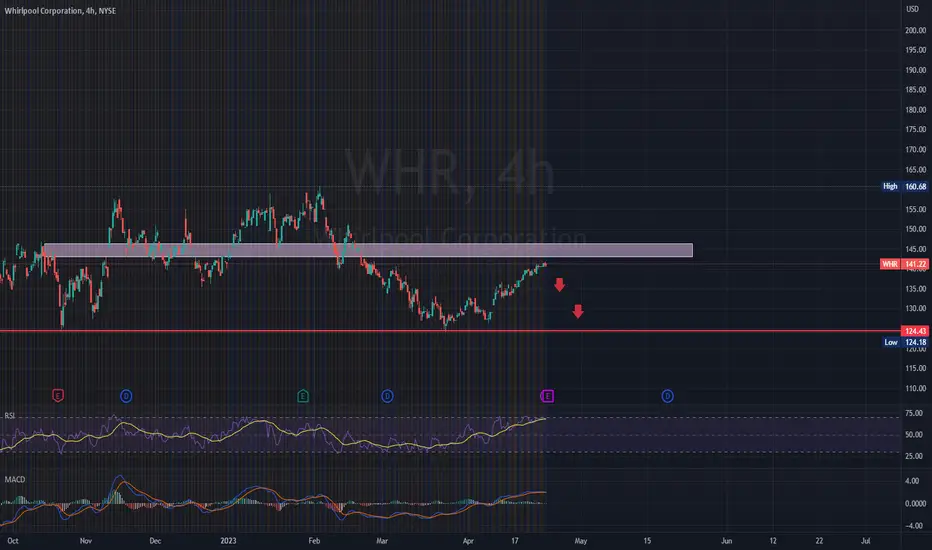Click the MACD 4.00 axis value
This screenshot has height=550, width=932.
[912, 481]
